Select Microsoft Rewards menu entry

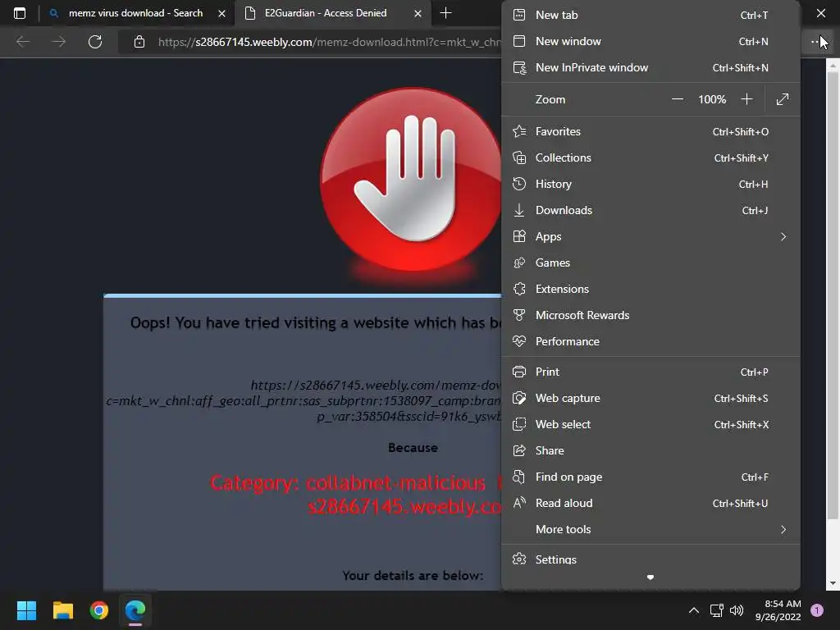[651, 315]
